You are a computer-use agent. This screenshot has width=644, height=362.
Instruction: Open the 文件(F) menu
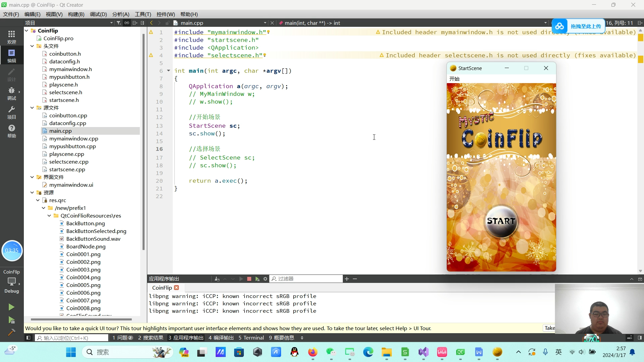pos(11,14)
